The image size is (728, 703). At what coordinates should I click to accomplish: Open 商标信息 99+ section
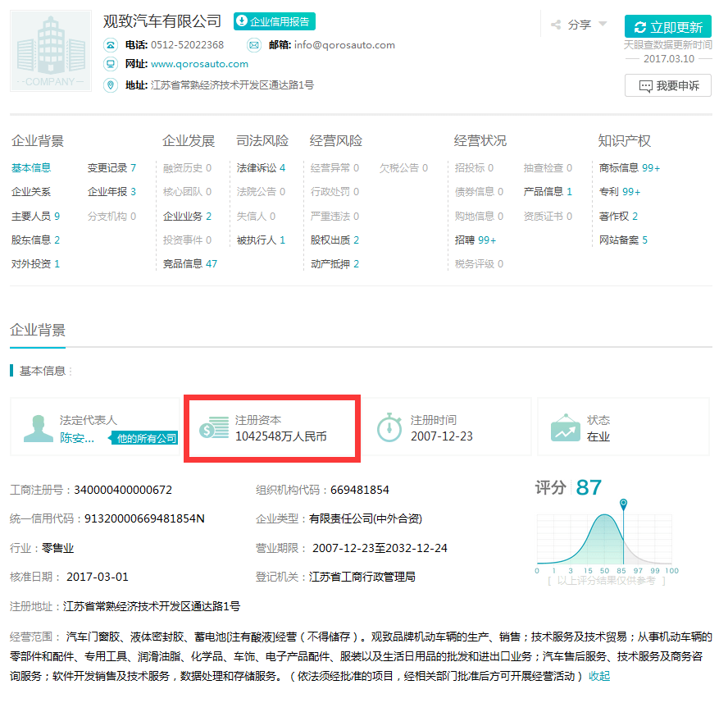(630, 167)
